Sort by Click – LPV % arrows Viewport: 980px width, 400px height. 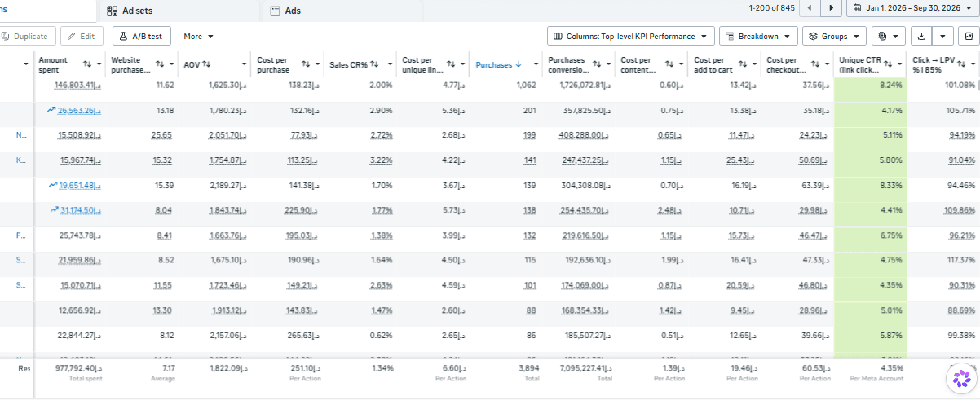(960, 64)
